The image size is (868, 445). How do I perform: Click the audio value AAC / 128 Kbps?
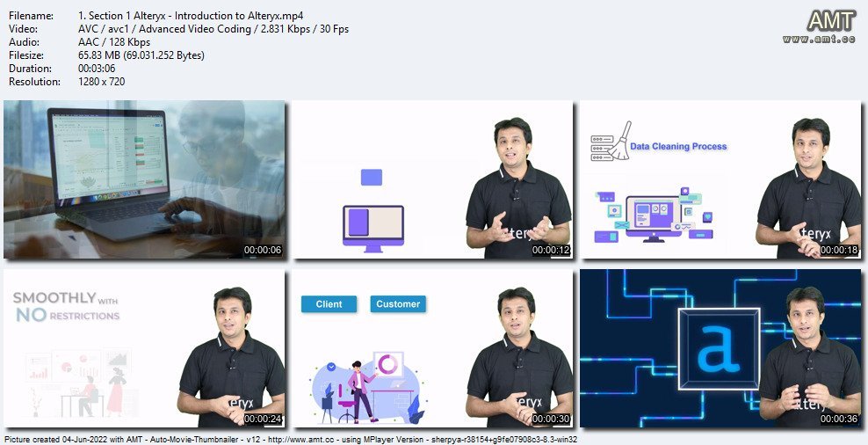click(x=114, y=42)
